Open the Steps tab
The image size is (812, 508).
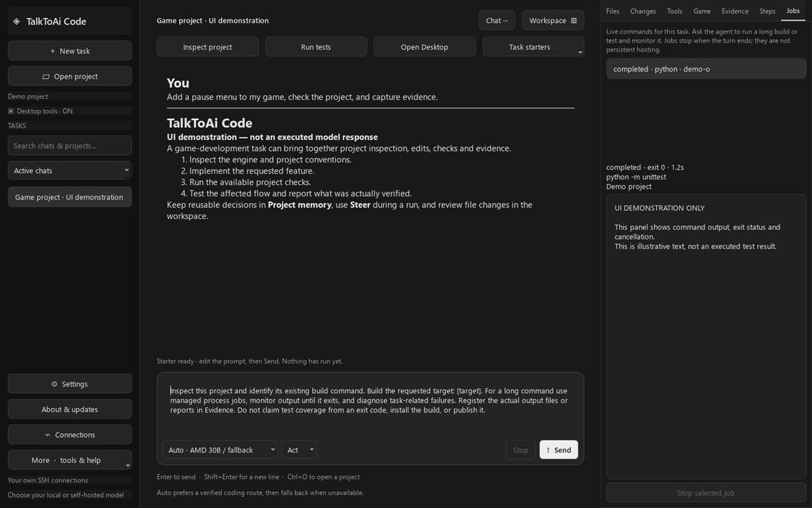coord(767,11)
